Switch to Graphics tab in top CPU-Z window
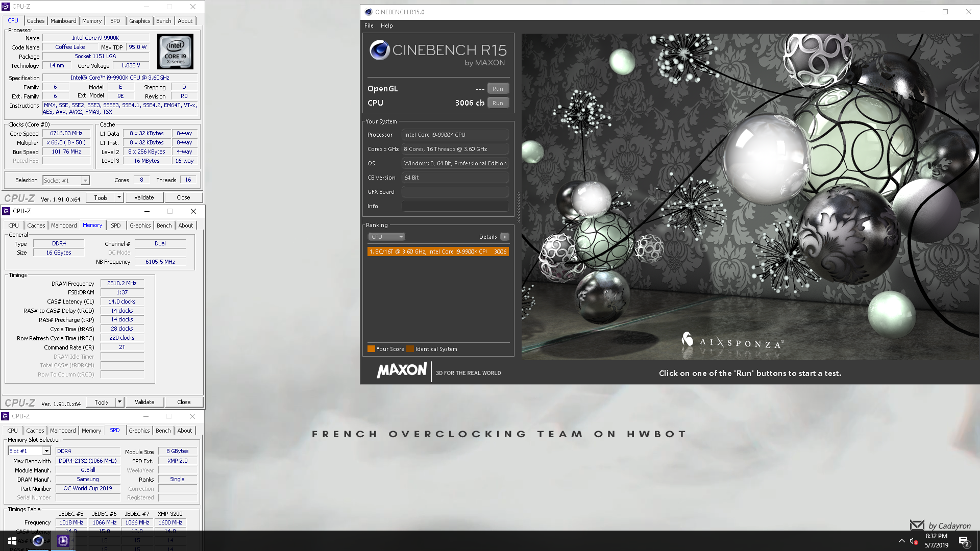 click(x=139, y=21)
